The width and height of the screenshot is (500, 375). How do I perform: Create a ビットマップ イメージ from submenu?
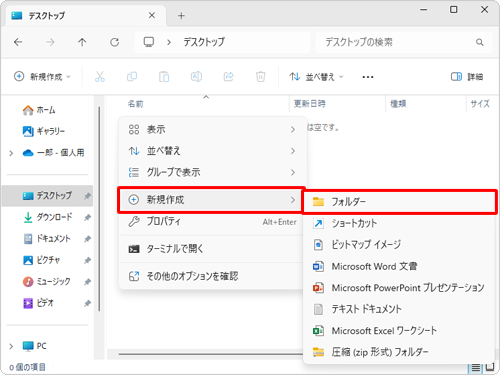point(399,245)
